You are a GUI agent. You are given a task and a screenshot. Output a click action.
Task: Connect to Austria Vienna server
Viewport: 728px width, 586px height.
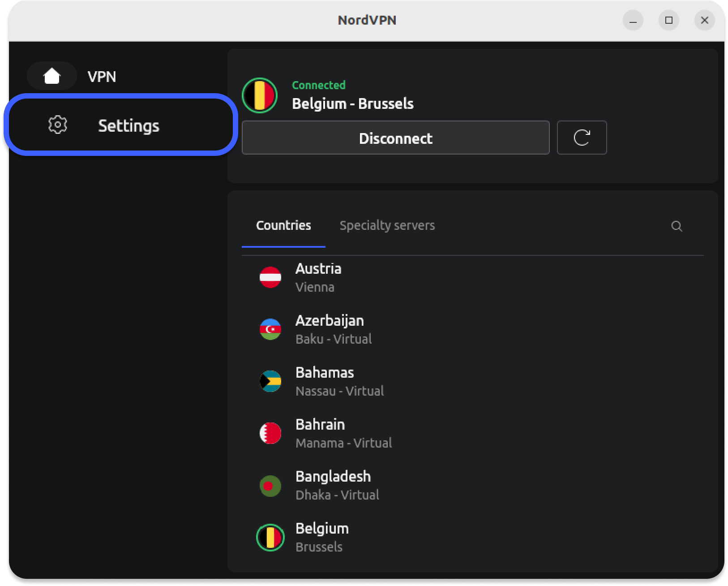point(318,277)
